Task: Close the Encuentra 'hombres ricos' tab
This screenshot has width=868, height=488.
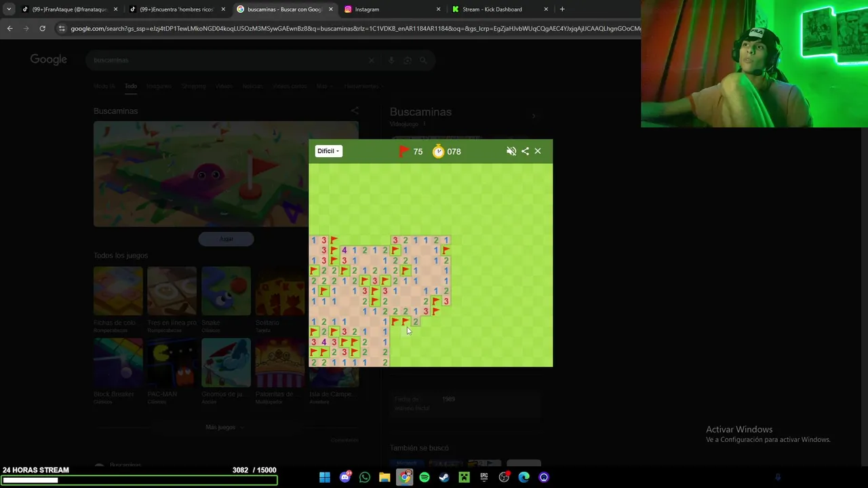Action: click(223, 9)
